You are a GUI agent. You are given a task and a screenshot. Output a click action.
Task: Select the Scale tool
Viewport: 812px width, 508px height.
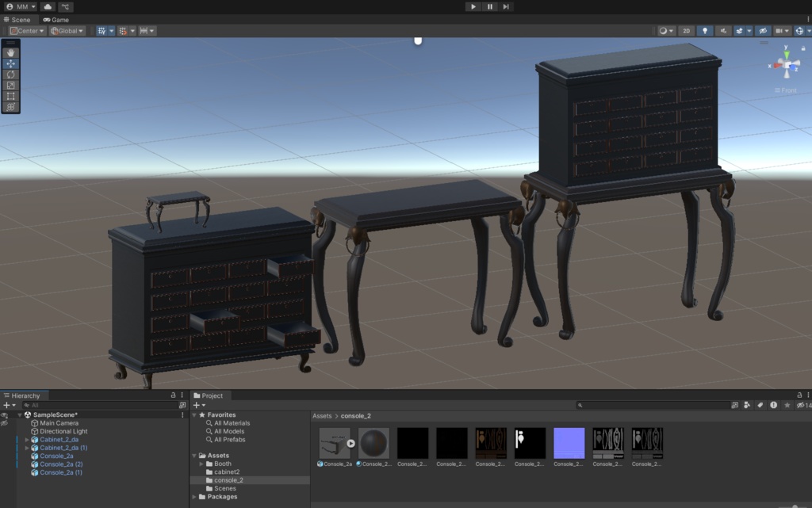point(11,86)
